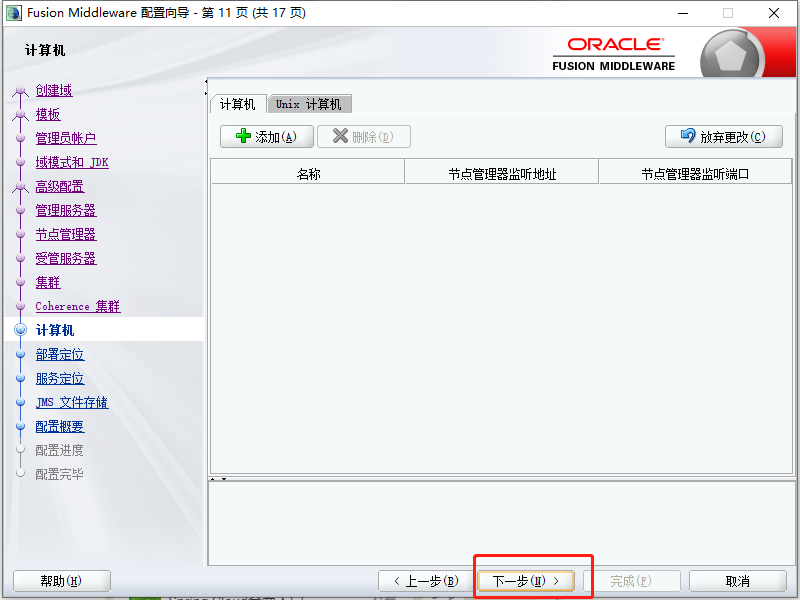Jump to the 部署定位 step
Viewport: 800px width, 600px height.
pyautogui.click(x=60, y=355)
